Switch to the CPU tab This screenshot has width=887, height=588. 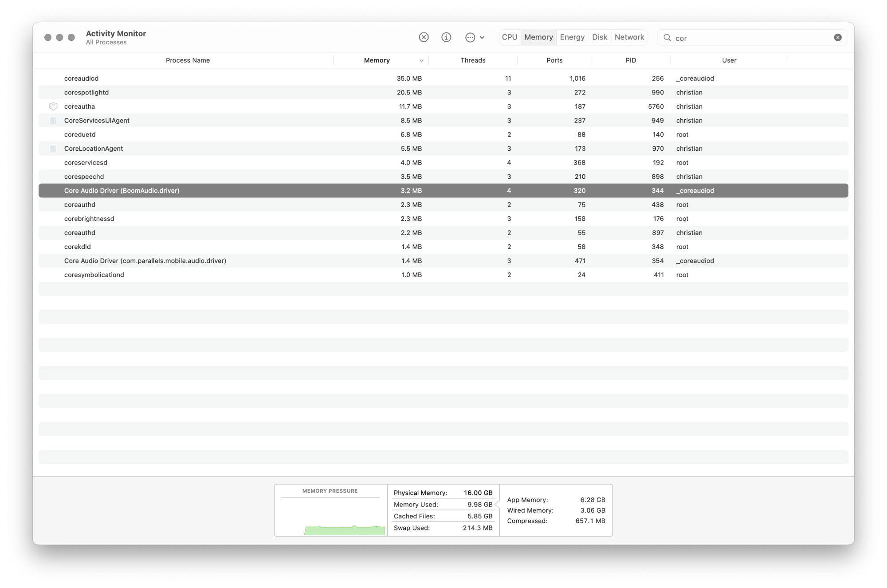tap(510, 37)
